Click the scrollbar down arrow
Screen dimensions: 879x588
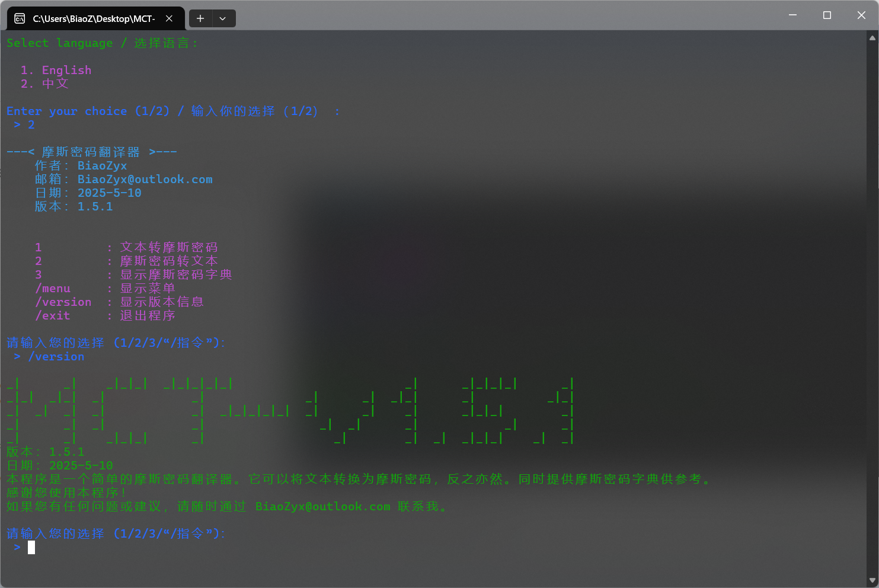point(872,580)
